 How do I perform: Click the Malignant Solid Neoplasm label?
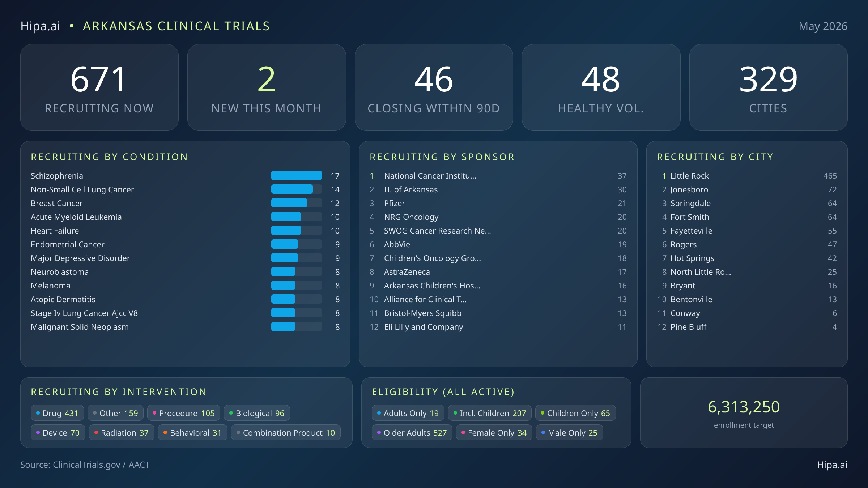click(80, 327)
